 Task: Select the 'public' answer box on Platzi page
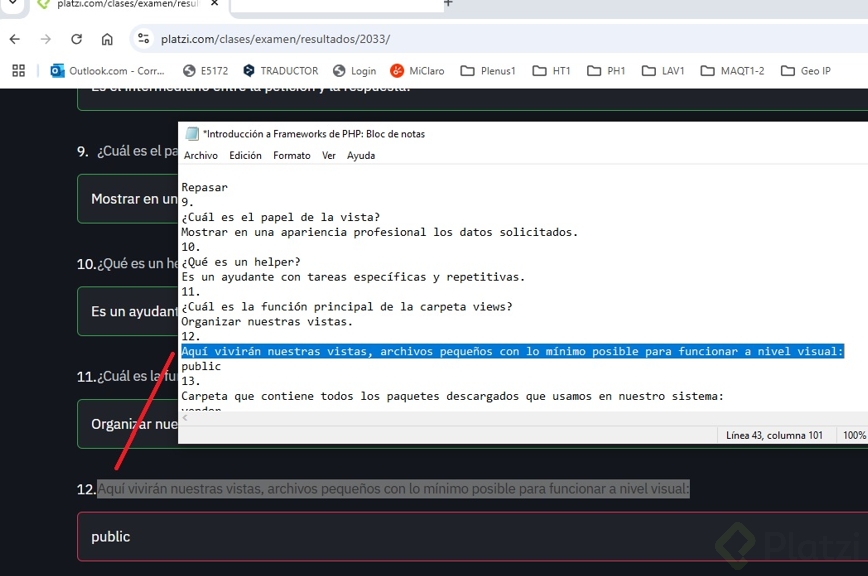[472, 537]
